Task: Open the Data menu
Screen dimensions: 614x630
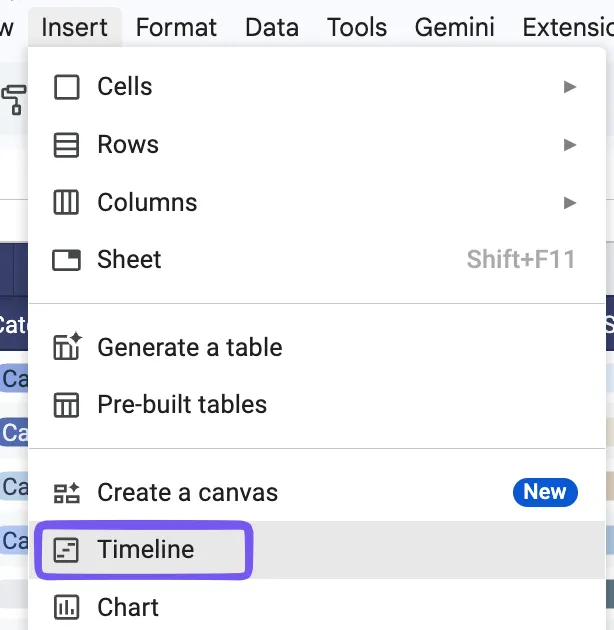Action: click(x=272, y=27)
